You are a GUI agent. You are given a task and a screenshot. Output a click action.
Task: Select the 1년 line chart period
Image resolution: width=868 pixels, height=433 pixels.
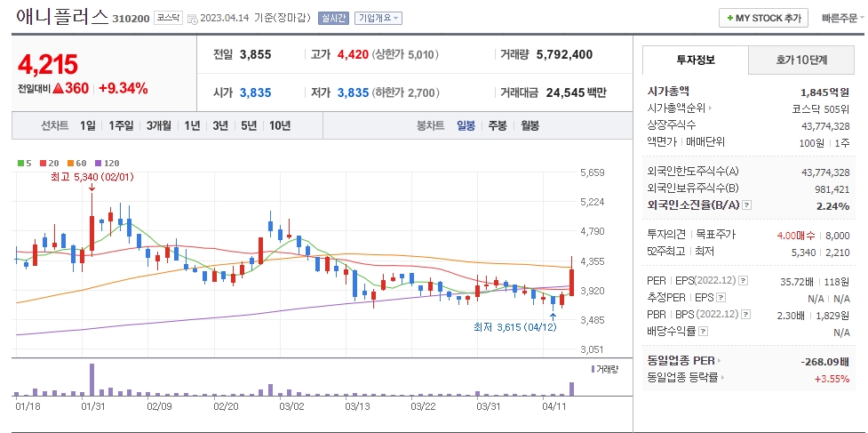click(x=192, y=125)
